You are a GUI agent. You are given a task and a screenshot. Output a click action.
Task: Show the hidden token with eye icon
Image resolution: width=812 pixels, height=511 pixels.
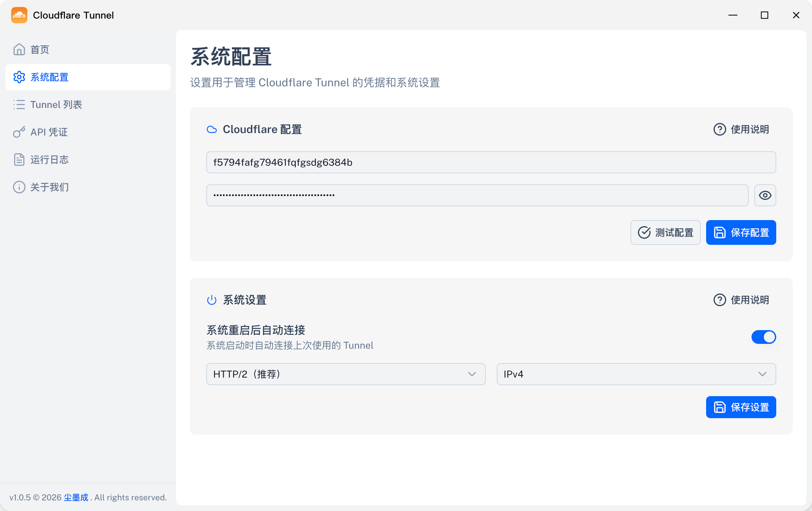click(x=765, y=195)
